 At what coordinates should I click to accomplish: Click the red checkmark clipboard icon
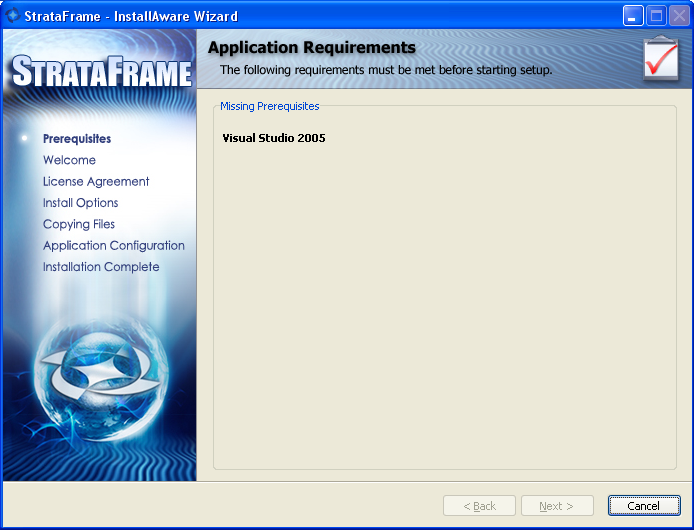661,60
